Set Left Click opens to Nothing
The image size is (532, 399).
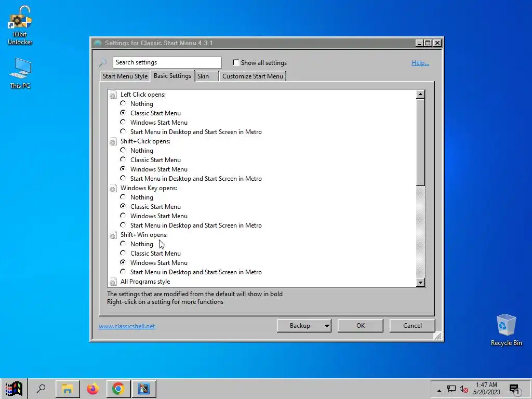pyautogui.click(x=123, y=103)
